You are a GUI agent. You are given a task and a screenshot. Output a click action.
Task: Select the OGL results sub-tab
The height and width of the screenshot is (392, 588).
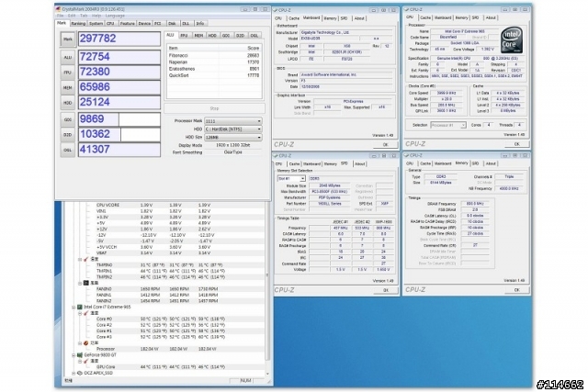(254, 35)
